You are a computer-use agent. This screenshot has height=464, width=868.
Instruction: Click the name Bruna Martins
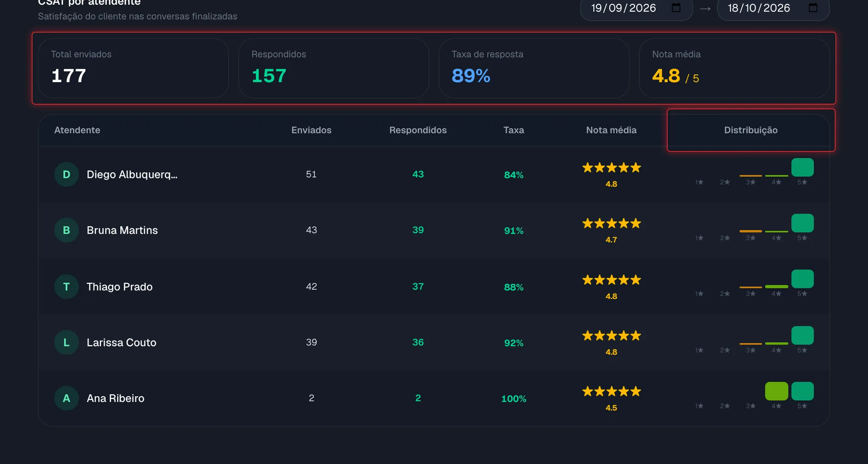122,230
